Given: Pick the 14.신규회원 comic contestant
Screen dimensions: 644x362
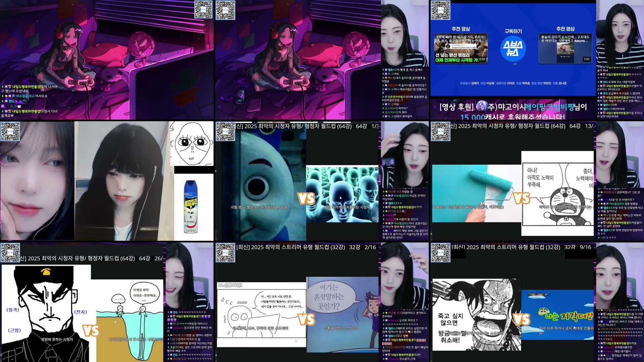Looking at the screenshot, I should (x=262, y=315).
